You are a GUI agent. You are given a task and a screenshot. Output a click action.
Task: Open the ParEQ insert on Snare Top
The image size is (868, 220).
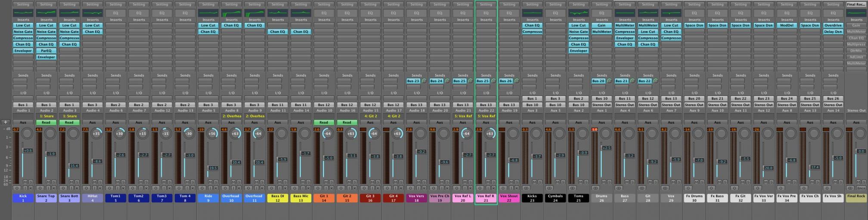pos(46,51)
